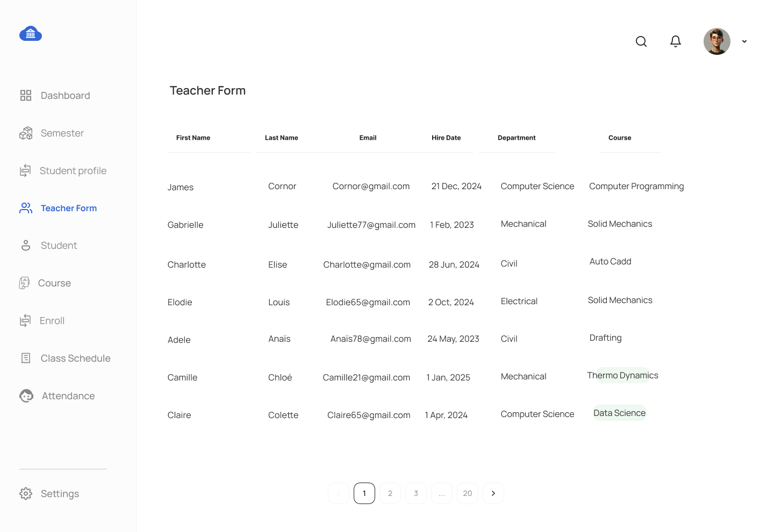Click the Data Science course tag
This screenshot has height=532, width=774.
click(x=620, y=413)
